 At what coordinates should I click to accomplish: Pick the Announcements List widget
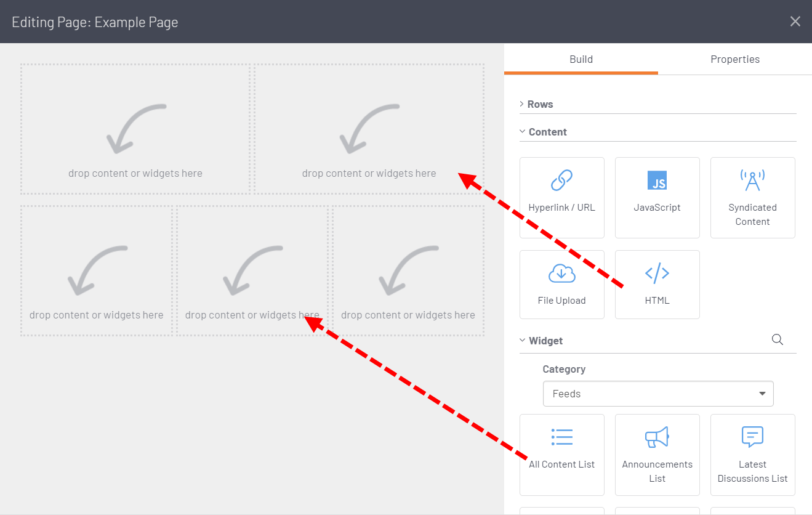tap(657, 455)
